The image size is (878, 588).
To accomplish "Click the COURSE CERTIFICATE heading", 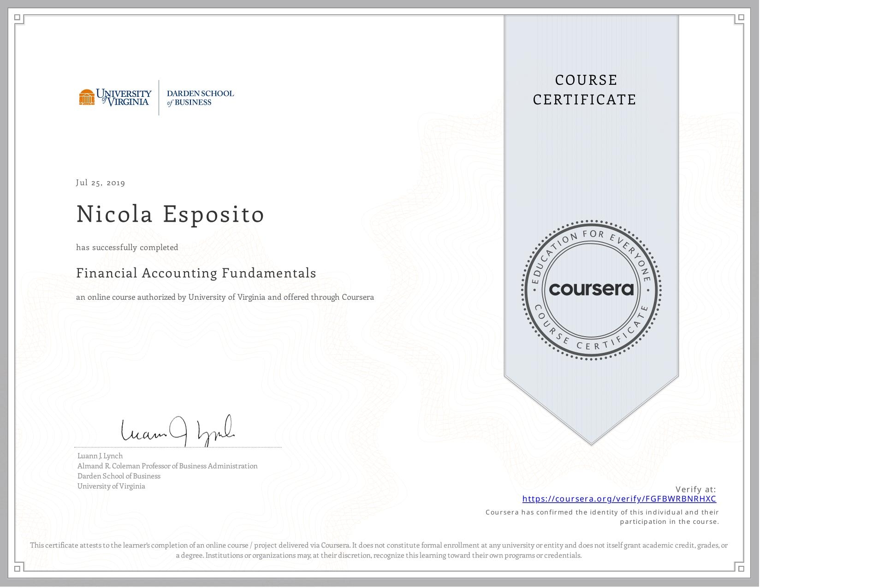I will pyautogui.click(x=584, y=90).
